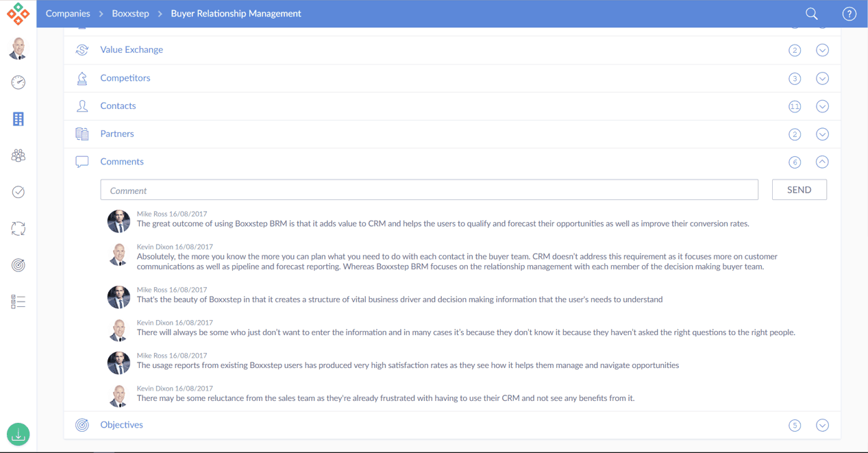
Task: Click the green download button
Action: pos(18,434)
